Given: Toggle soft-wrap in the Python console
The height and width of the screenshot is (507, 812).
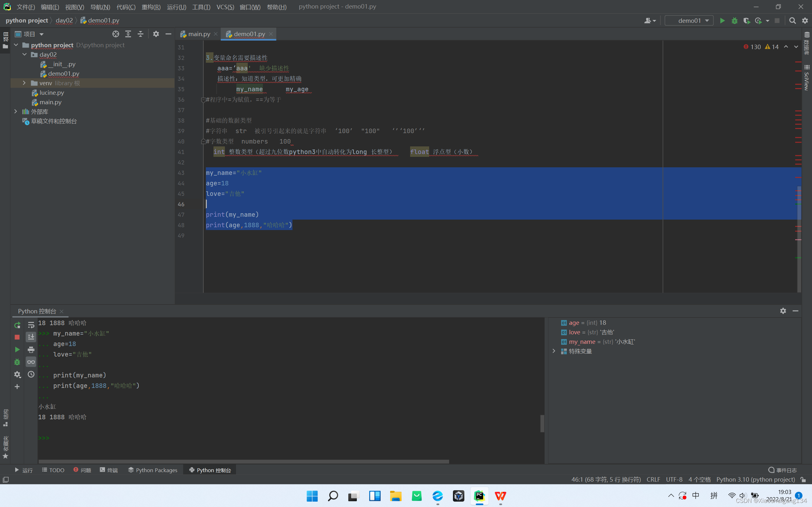Looking at the screenshot, I should pyautogui.click(x=31, y=324).
